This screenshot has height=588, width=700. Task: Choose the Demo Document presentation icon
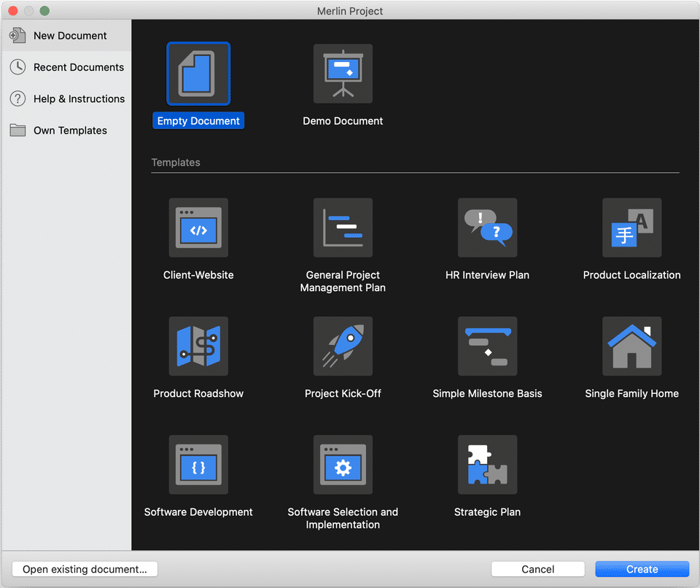tap(343, 74)
